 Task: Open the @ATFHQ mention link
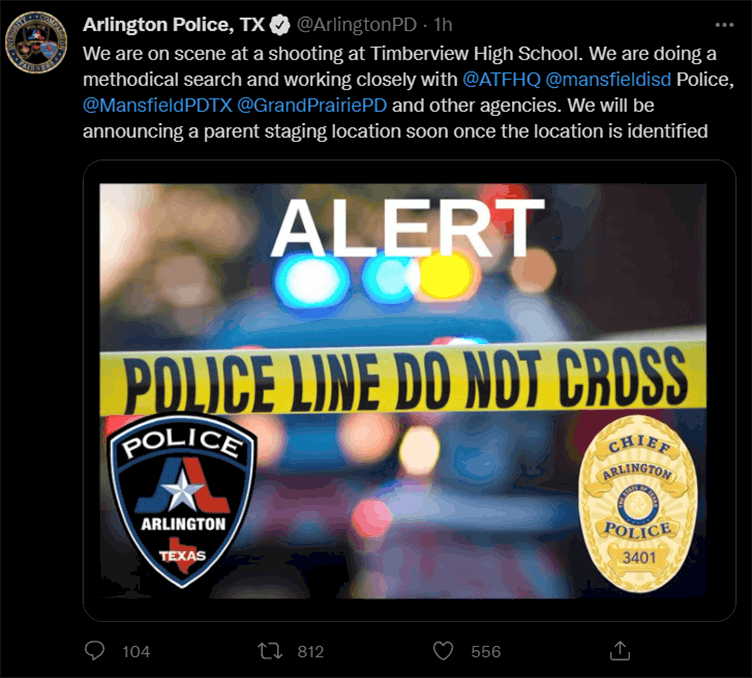tap(501, 80)
